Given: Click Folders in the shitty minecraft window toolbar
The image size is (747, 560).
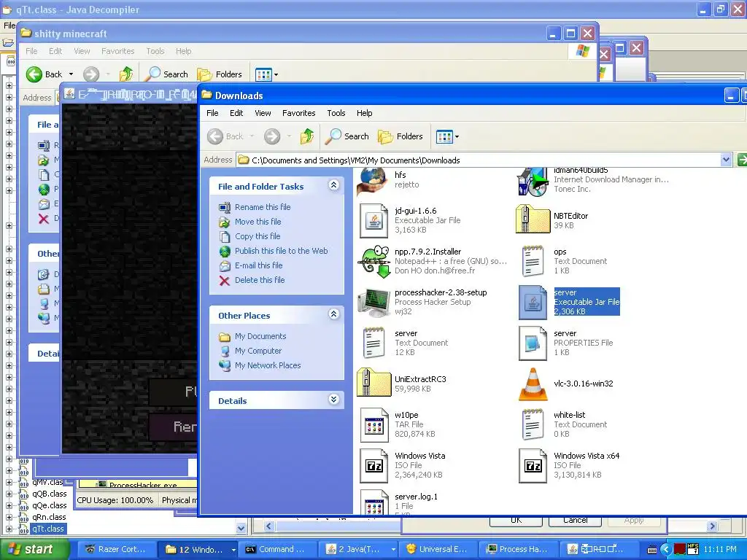Looking at the screenshot, I should point(220,74).
